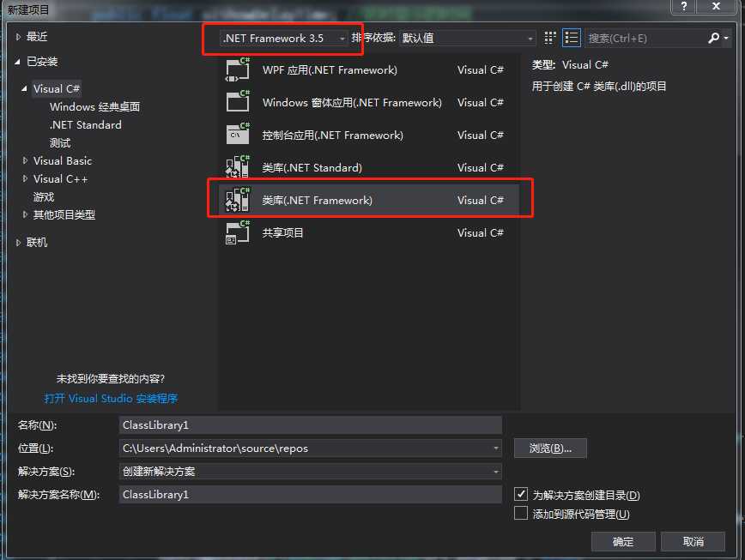Toggle create directory for solution checkbox
This screenshot has height=560, width=745.
point(521,494)
